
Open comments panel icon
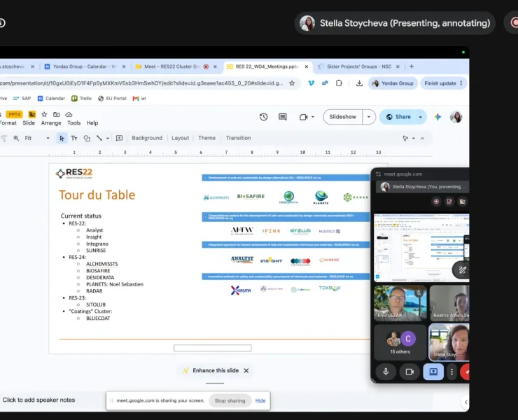click(x=283, y=117)
